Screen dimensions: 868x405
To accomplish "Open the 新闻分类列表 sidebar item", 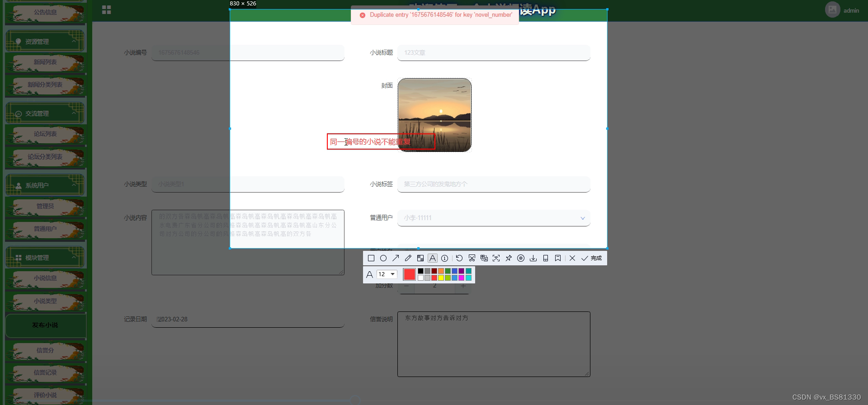I will pyautogui.click(x=45, y=85).
